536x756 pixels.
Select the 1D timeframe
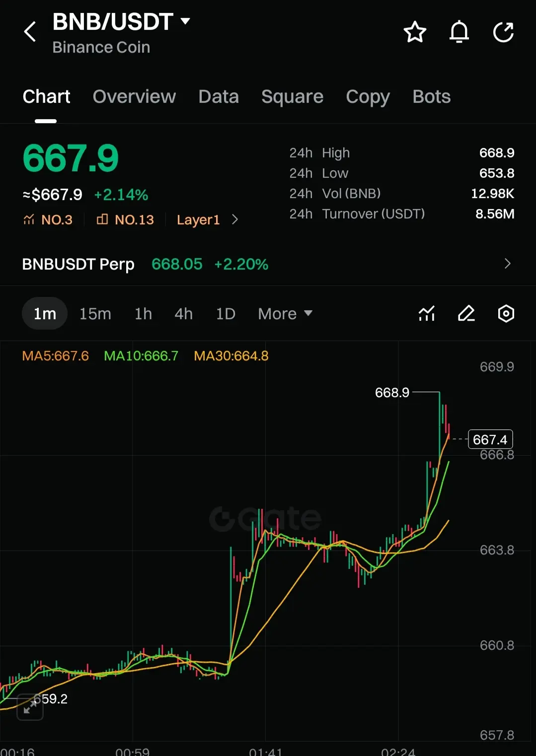[226, 314]
